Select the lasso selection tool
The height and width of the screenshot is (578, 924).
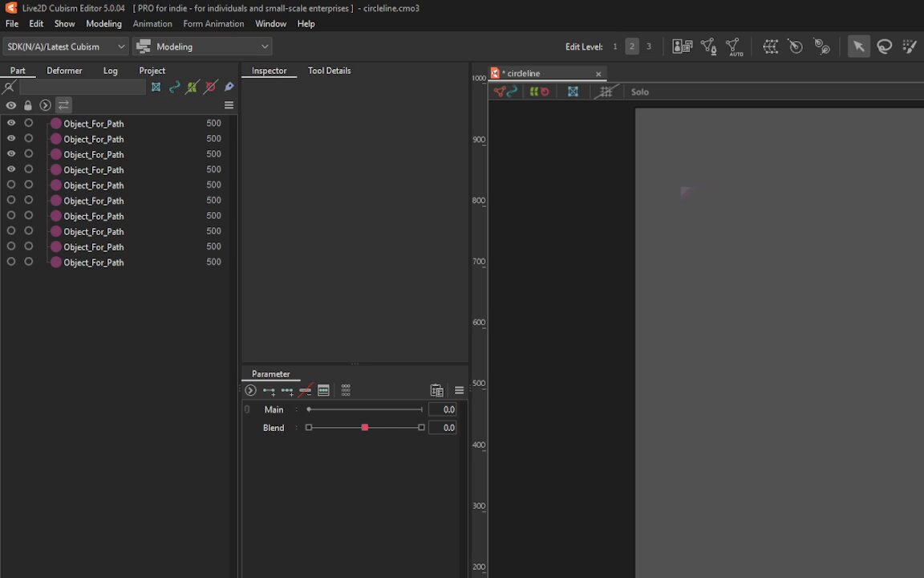[x=884, y=47]
